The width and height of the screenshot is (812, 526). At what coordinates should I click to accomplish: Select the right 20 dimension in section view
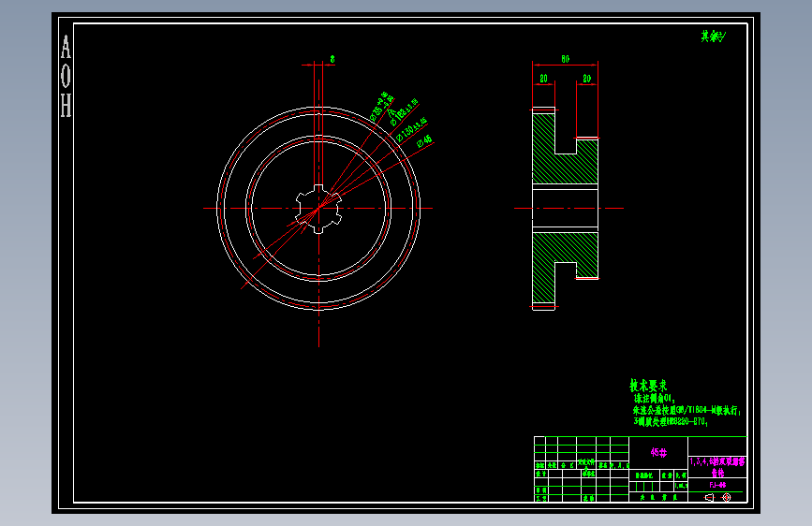(x=586, y=79)
